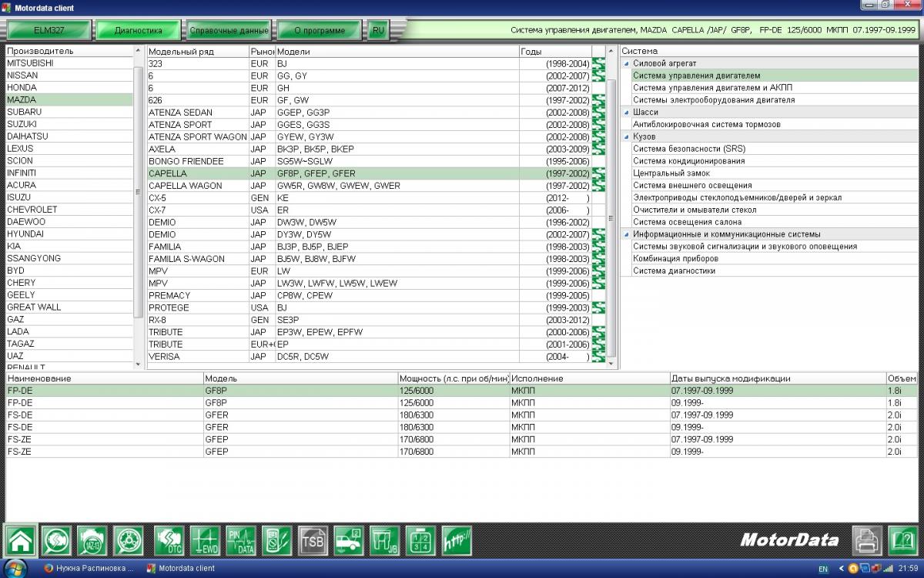Click the RU language button
Viewport: 924px width, 578px height.
pos(378,31)
